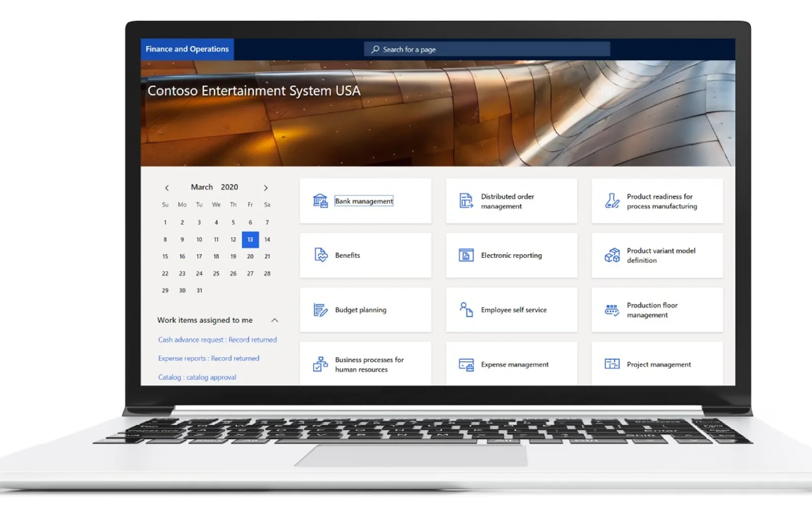The image size is (812, 508).
Task: Select March 20 in the calendar
Action: coord(250,257)
